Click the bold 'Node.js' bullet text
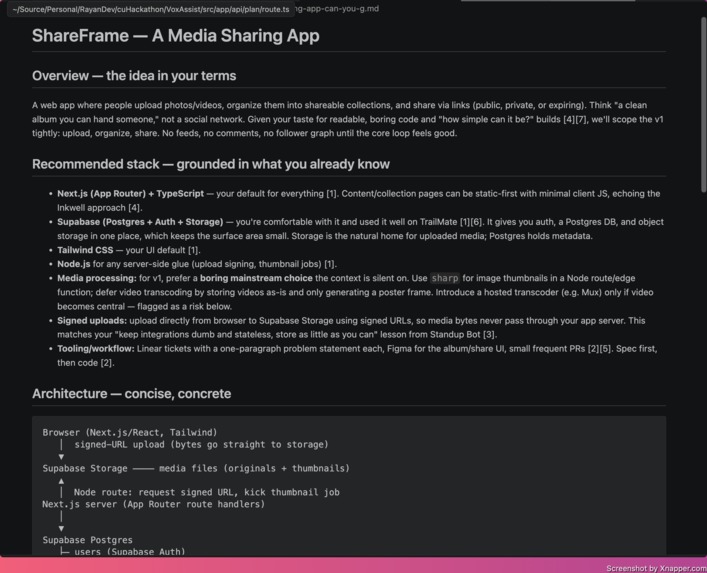Viewport: 707px width, 573px height. 73,264
